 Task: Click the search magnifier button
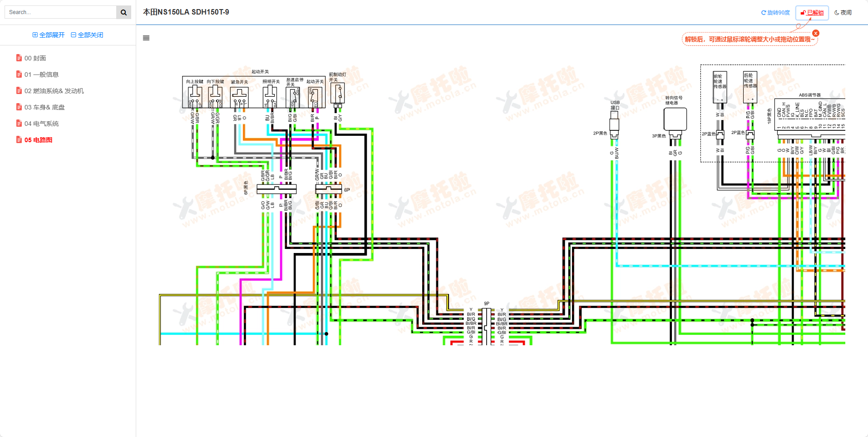click(123, 12)
